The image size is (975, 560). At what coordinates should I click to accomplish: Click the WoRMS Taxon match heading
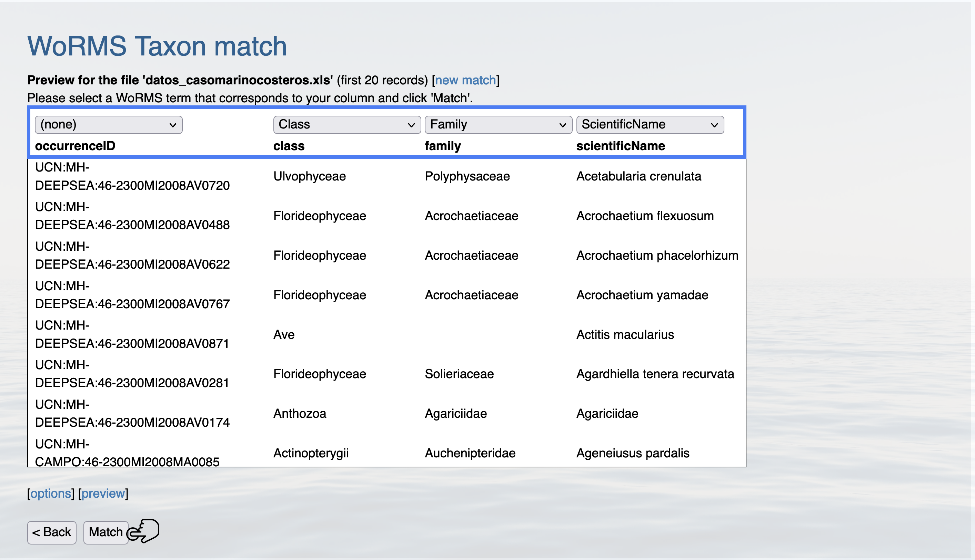pyautogui.click(x=157, y=46)
